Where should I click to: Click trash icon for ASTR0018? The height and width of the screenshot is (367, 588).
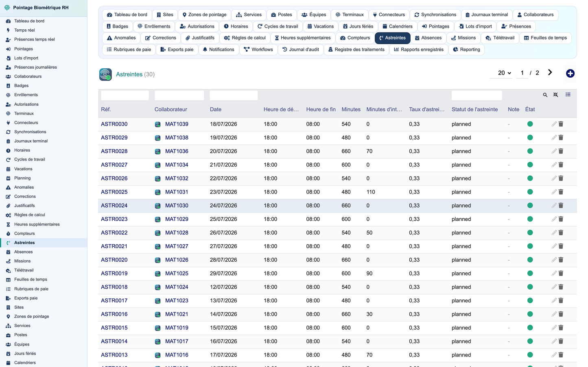pyautogui.click(x=561, y=287)
